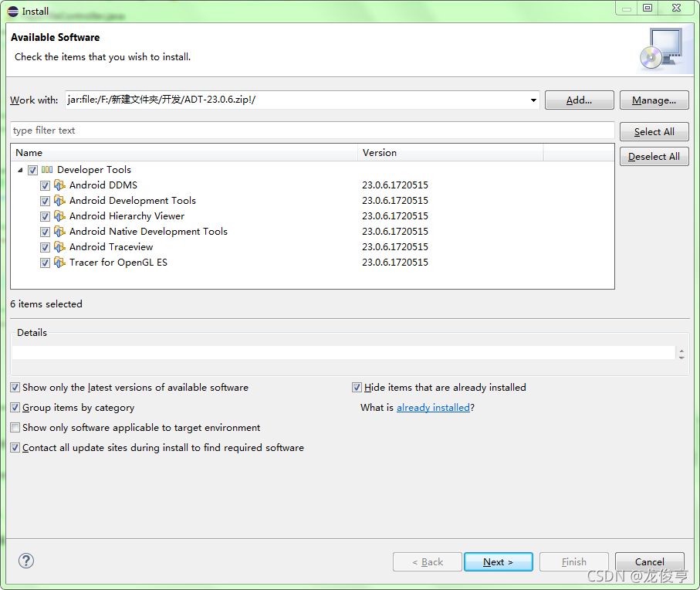Uncheck the Android DDMS checkbox

pos(45,185)
